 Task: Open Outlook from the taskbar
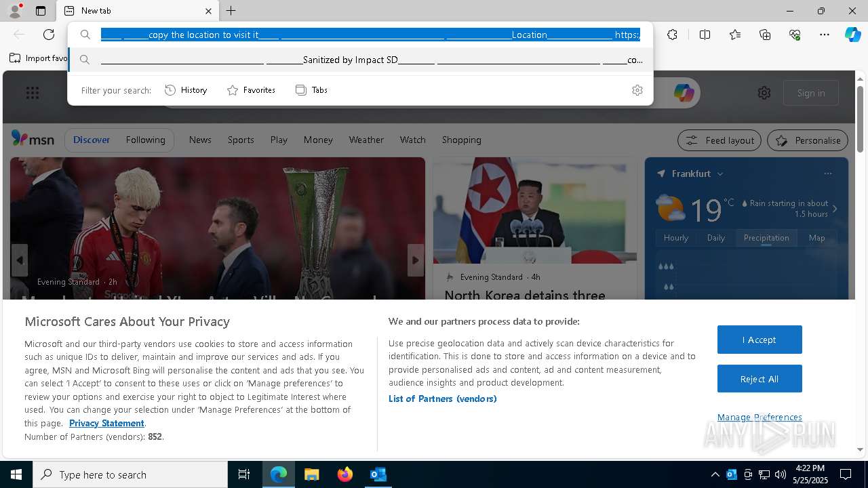378,474
